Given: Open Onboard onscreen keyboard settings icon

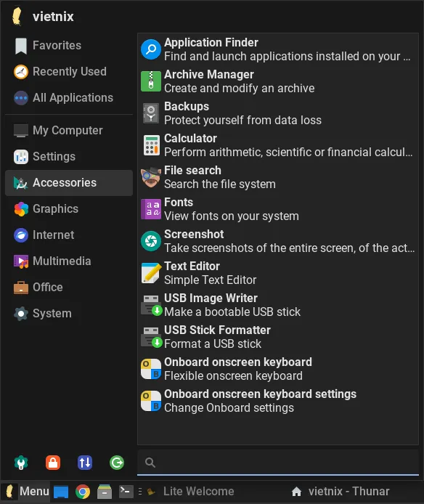Looking at the screenshot, I should point(151,400).
